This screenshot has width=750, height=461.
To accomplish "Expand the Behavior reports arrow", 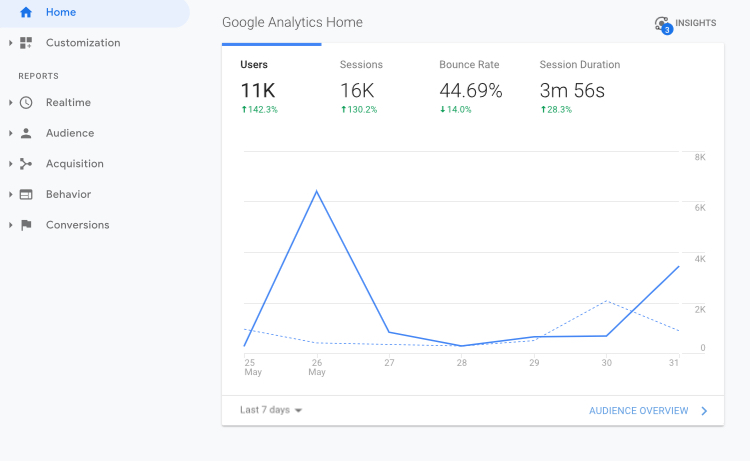I will coord(11,194).
